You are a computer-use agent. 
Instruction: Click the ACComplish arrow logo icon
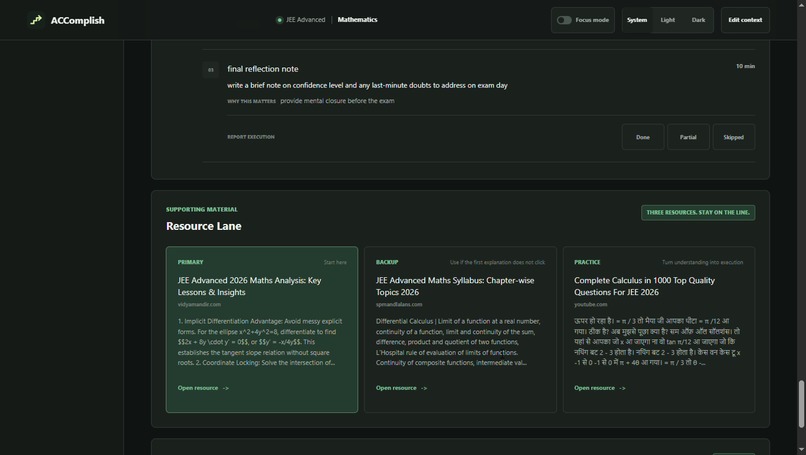pyautogui.click(x=36, y=20)
